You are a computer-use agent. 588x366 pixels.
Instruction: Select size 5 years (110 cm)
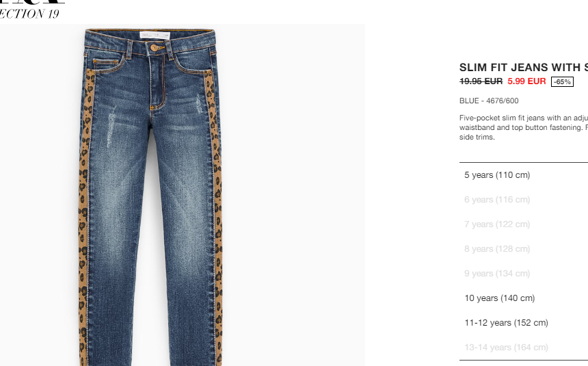[497, 175]
